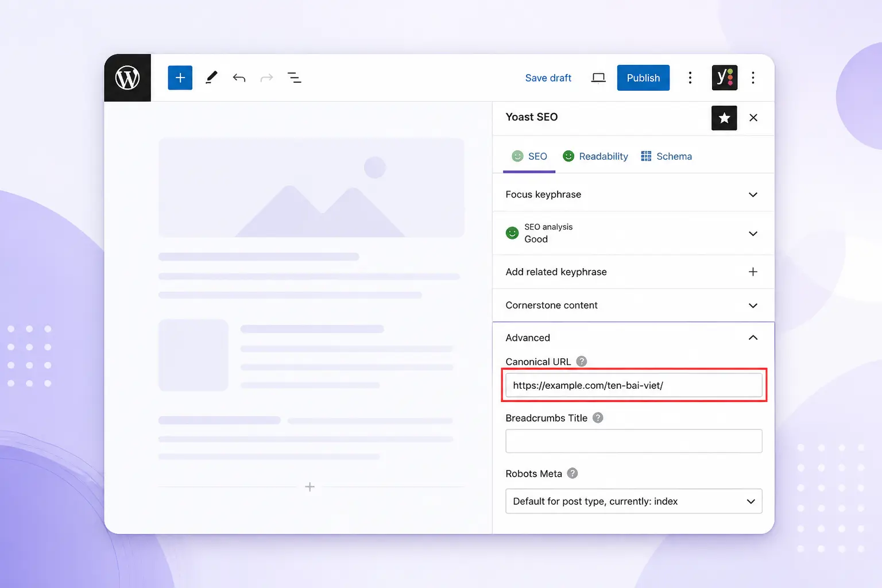Click the plus inserter below the content
This screenshot has height=588, width=882.
coord(310,487)
